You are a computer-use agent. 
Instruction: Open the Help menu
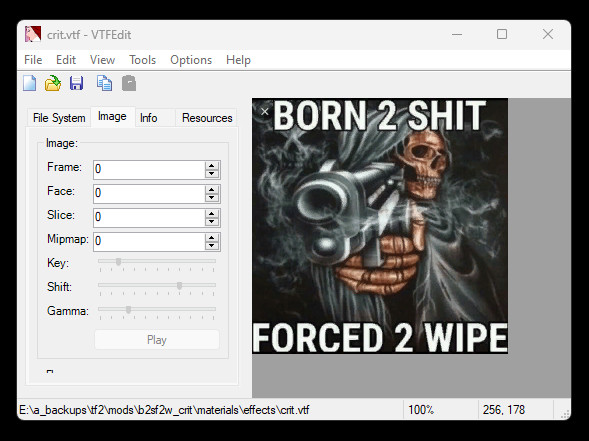click(238, 60)
